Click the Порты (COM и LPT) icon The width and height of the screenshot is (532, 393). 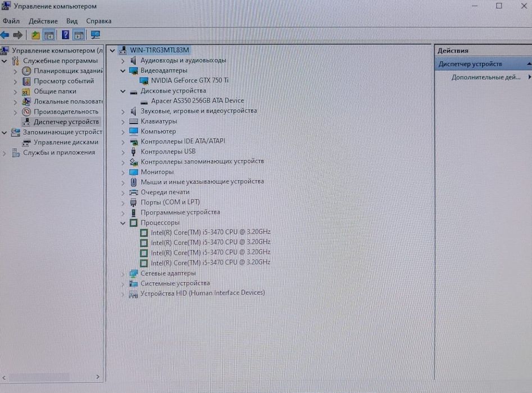click(x=134, y=203)
